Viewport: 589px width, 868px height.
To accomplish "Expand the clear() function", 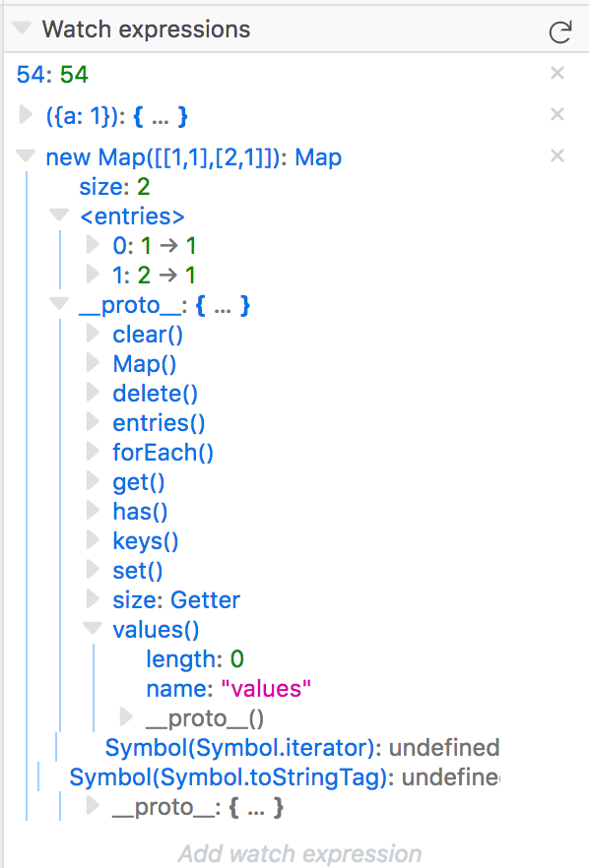I will point(92,334).
